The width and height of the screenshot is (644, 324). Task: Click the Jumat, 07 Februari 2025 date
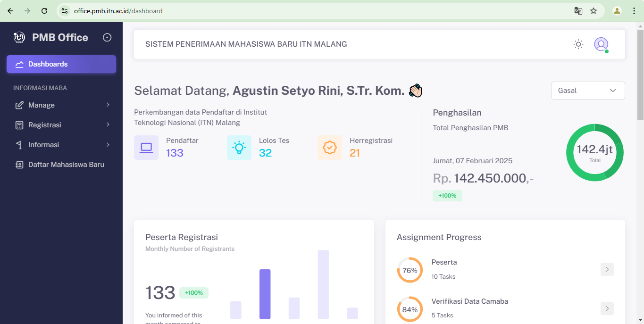click(473, 161)
